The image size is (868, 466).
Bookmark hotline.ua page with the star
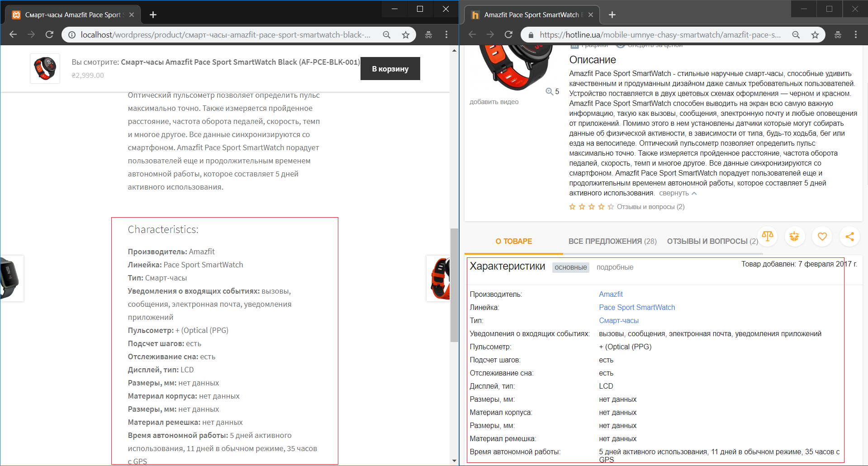[815, 35]
